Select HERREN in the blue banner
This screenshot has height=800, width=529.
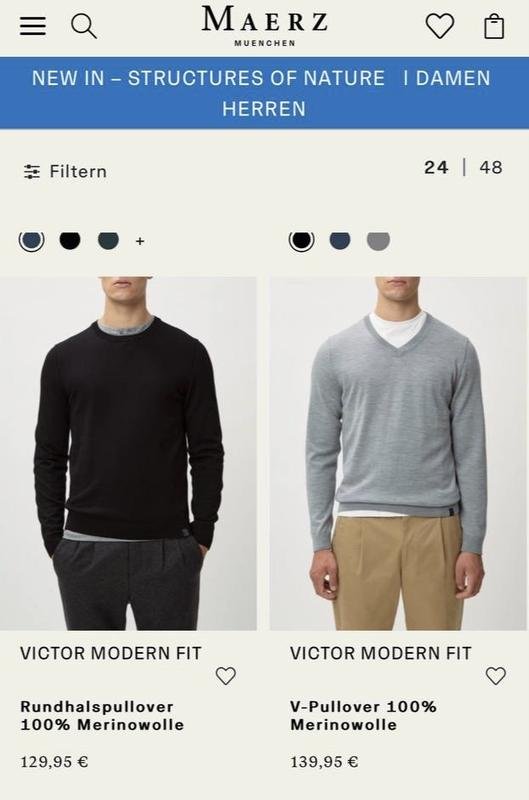pos(264,109)
